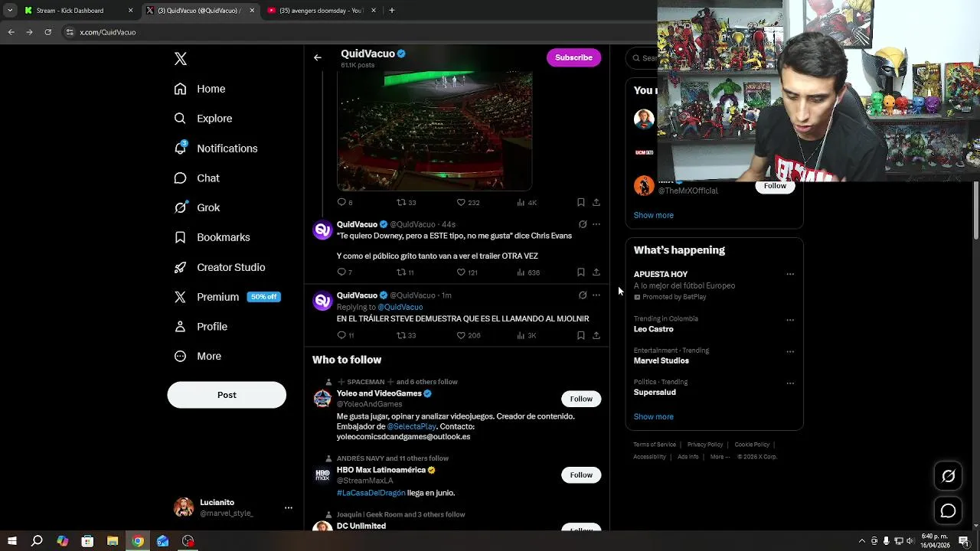Viewport: 980px width, 551px height.
Task: Open Grok explain on Mjolnir post
Action: point(583,295)
